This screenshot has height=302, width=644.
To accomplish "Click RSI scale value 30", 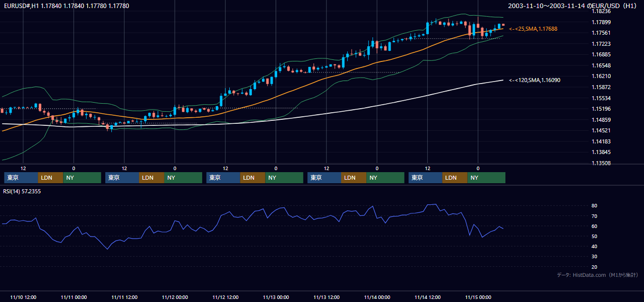I will [594, 256].
